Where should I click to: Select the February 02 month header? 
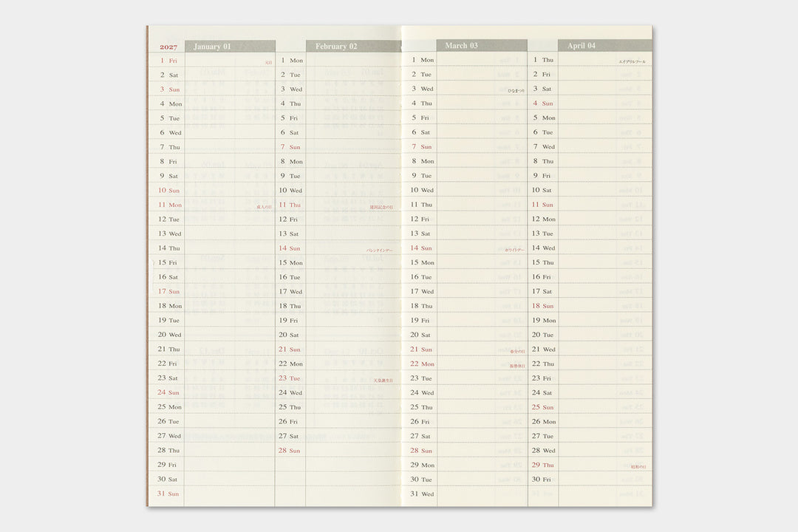(x=353, y=47)
